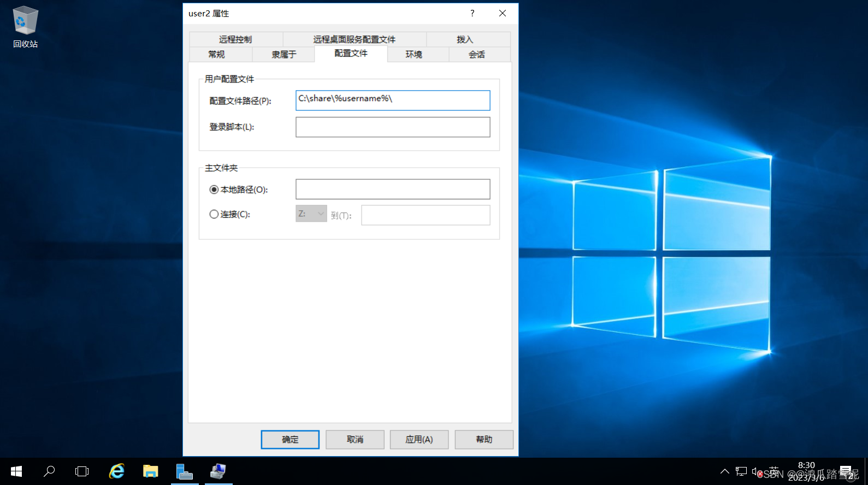868x485 pixels.
Task: Click the 帮助 button
Action: pos(484,440)
